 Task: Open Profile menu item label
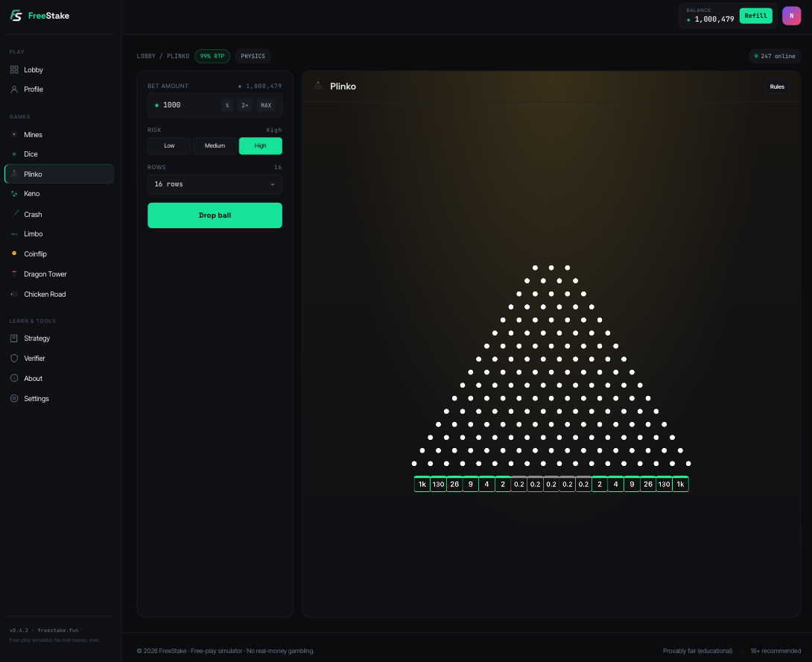point(34,89)
